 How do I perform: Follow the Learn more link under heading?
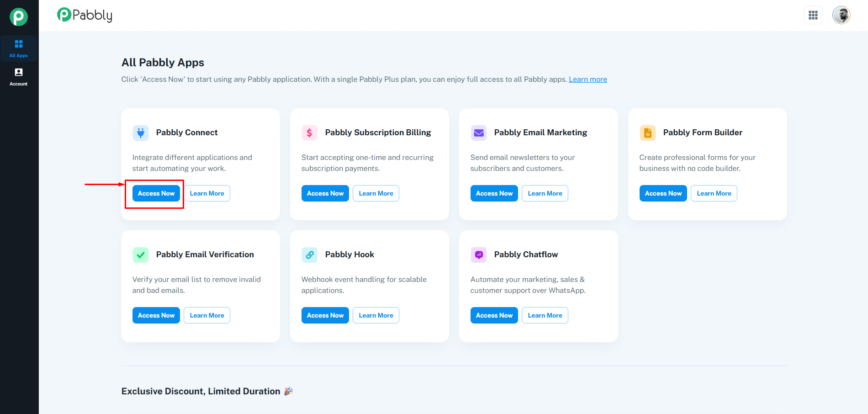(588, 80)
